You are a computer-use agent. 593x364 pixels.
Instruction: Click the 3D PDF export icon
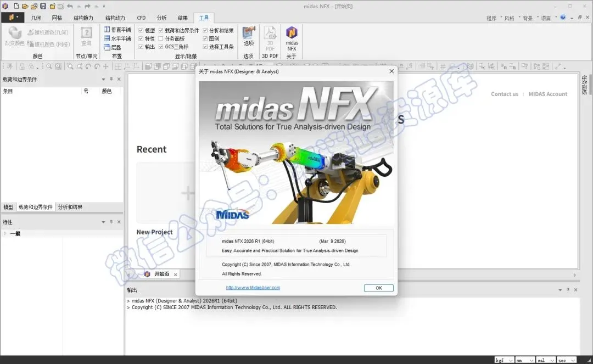pos(270,38)
